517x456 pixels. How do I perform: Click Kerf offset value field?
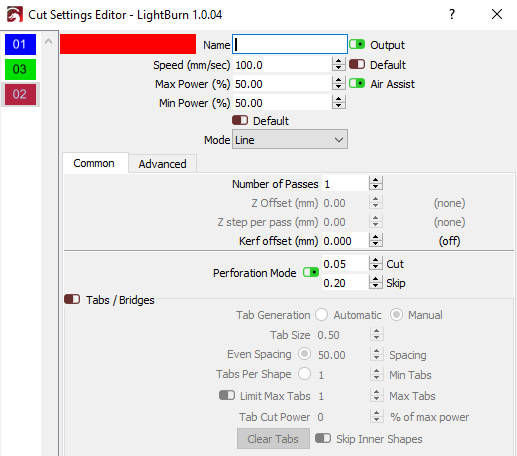pos(345,241)
